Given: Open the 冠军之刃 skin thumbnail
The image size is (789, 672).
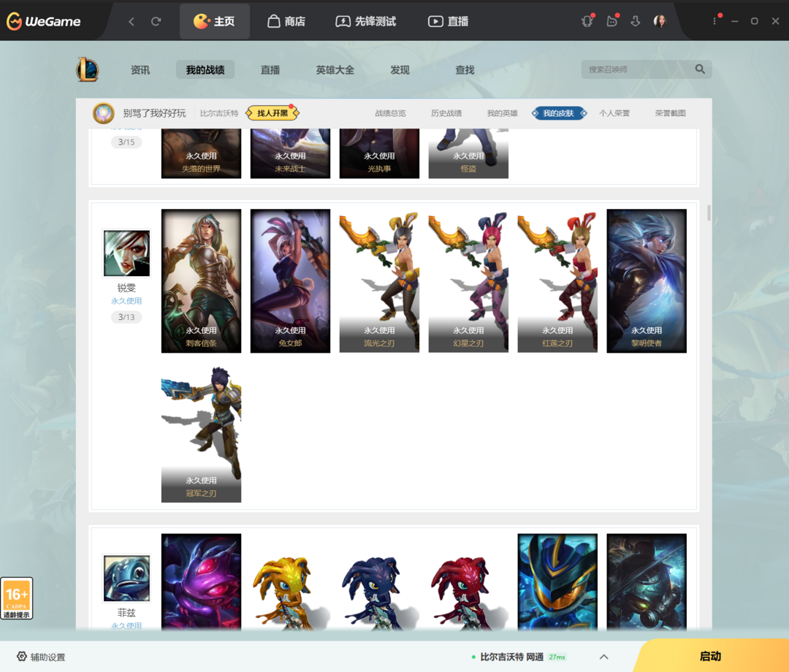Looking at the screenshot, I should click(202, 434).
